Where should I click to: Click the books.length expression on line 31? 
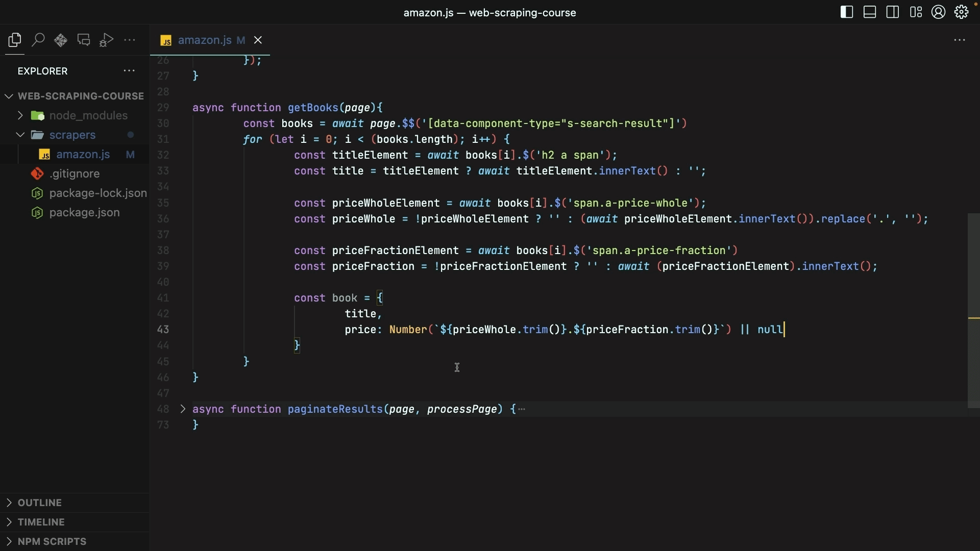[x=414, y=139]
